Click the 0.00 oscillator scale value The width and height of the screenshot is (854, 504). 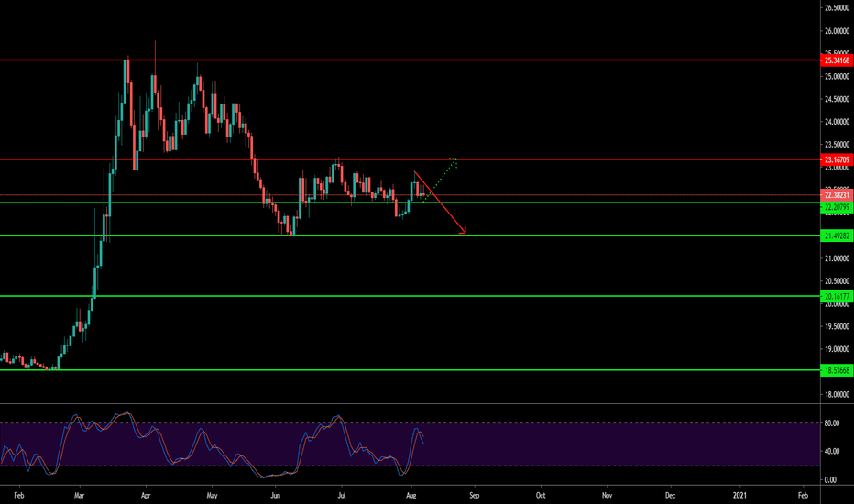(x=830, y=479)
